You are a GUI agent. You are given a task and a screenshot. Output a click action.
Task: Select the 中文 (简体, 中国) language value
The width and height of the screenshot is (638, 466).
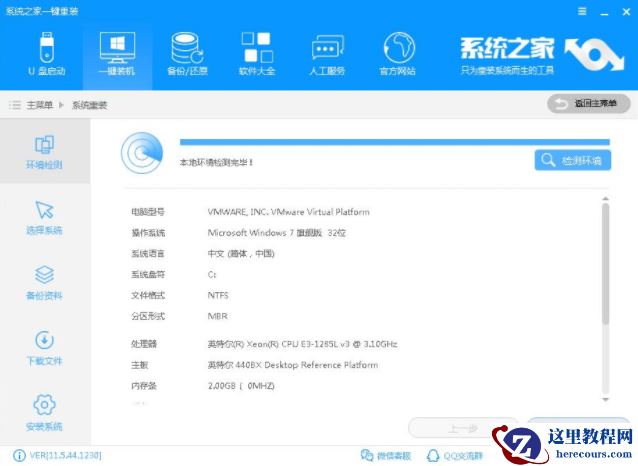click(241, 254)
